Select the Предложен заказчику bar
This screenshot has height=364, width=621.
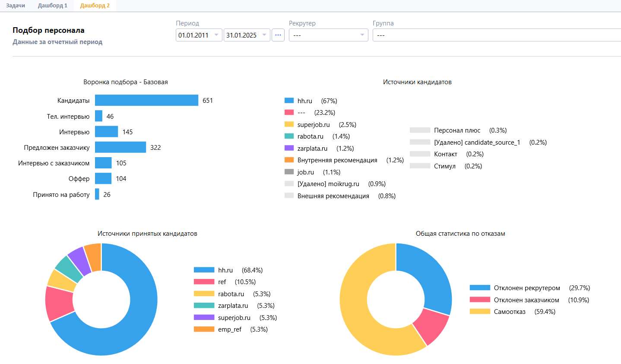(120, 147)
